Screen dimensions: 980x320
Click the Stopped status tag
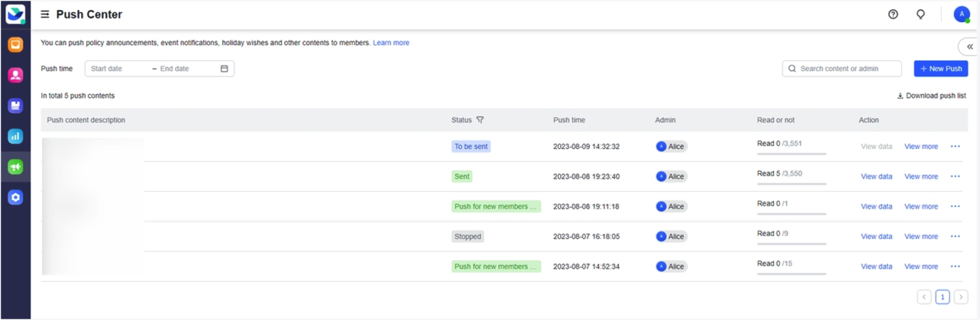pyautogui.click(x=468, y=237)
